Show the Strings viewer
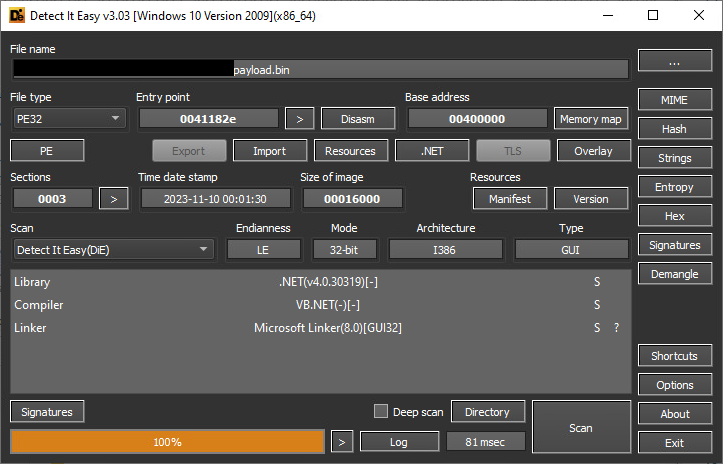The image size is (723, 464). (674, 158)
